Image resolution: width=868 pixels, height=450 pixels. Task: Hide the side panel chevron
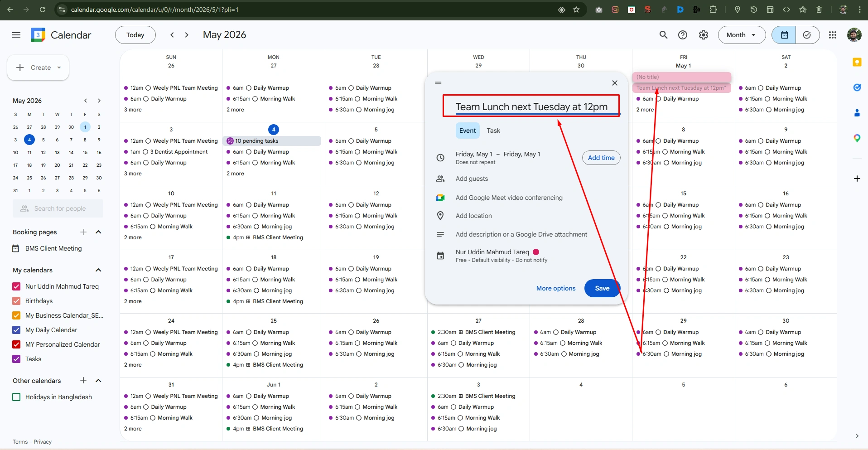click(857, 436)
